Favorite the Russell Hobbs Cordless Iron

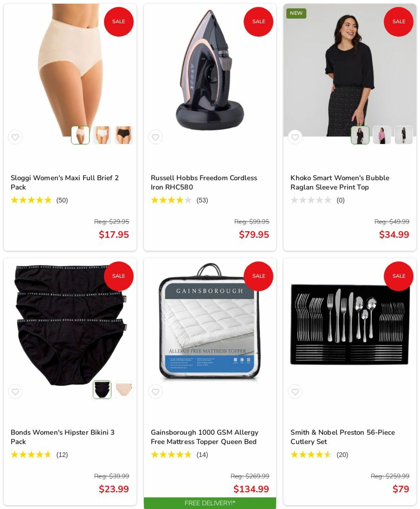155,137
